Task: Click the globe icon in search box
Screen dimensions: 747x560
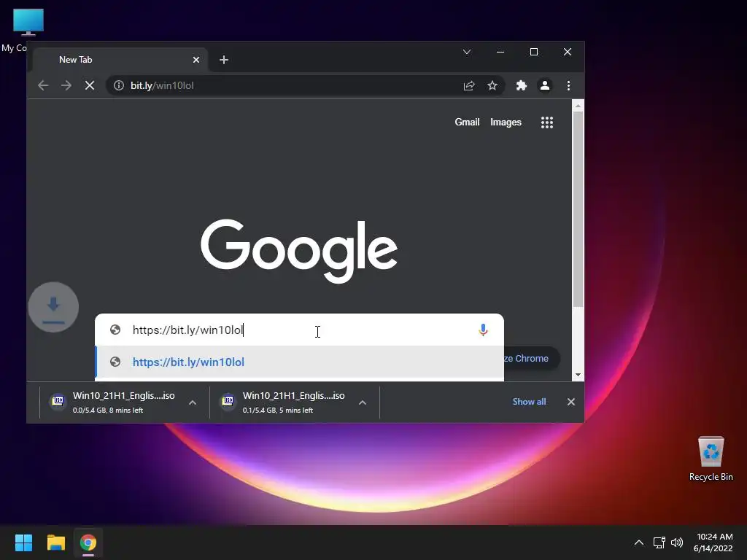Action: pos(115,330)
